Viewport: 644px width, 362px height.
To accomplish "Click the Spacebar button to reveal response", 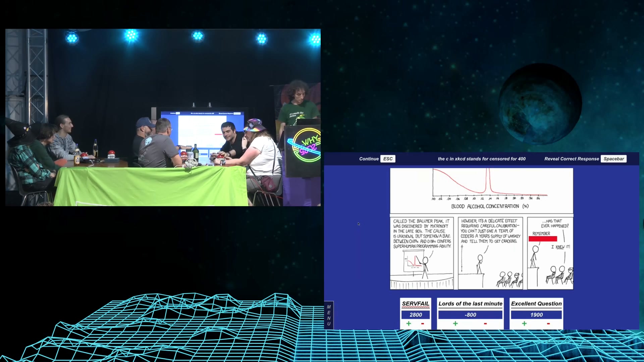I will (614, 159).
